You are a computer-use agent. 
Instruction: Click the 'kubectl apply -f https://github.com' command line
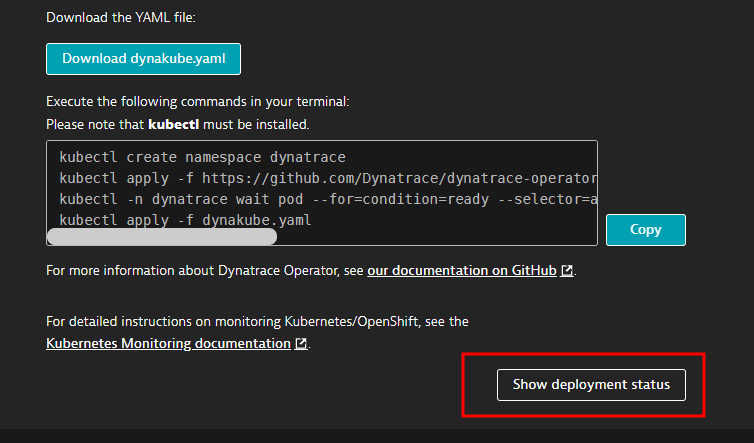tap(328, 178)
